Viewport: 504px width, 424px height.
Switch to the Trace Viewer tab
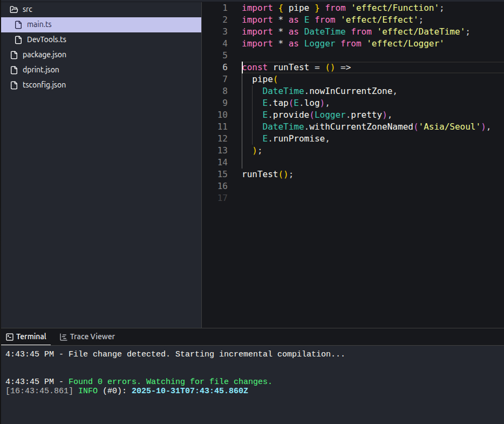87,337
